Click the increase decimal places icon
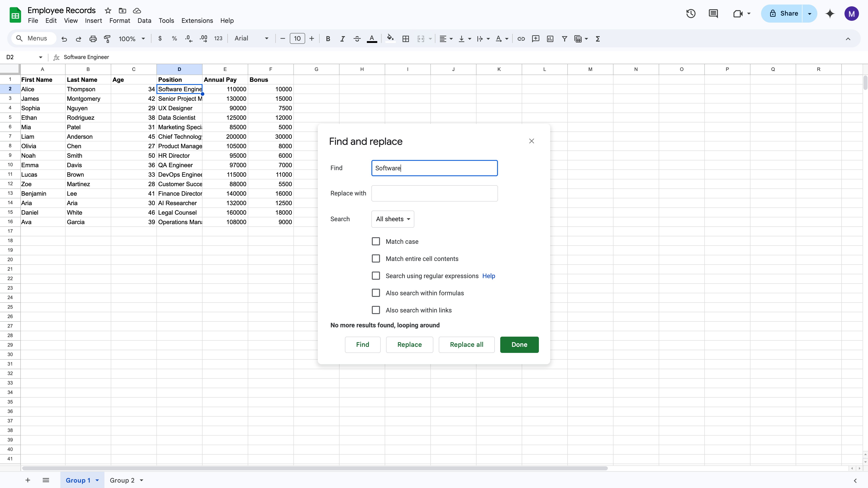Viewport: 868px width, 488px height. tap(203, 39)
